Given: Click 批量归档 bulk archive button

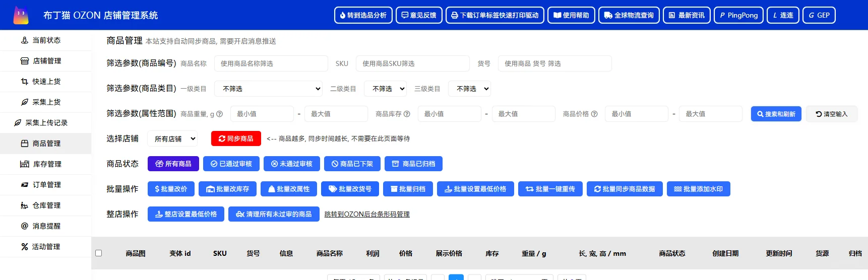Looking at the screenshot, I should point(408,189).
